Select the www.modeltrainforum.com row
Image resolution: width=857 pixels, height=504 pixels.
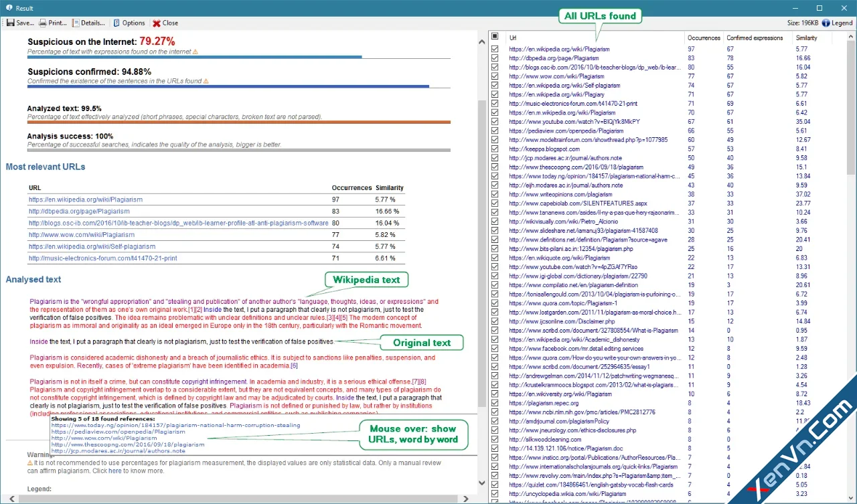tap(667, 140)
